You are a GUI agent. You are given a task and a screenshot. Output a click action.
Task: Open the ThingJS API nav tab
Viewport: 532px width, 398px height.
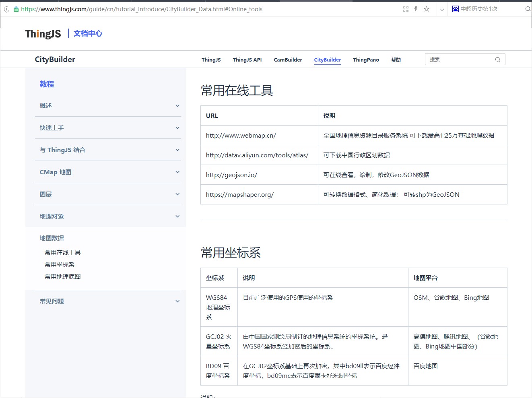[x=247, y=60]
